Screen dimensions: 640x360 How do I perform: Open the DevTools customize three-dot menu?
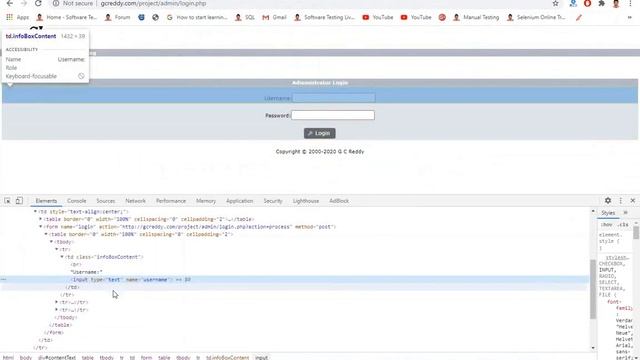[x=621, y=200]
